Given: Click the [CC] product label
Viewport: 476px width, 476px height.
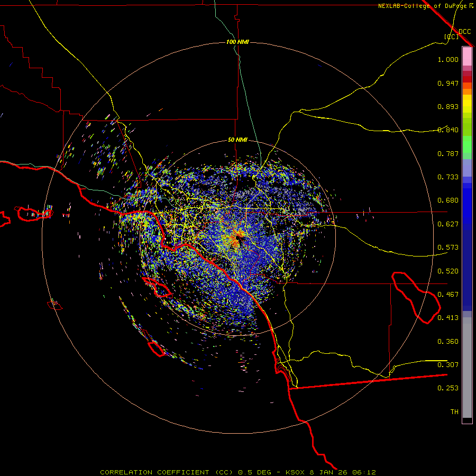Looking at the screenshot, I should coord(452,36).
